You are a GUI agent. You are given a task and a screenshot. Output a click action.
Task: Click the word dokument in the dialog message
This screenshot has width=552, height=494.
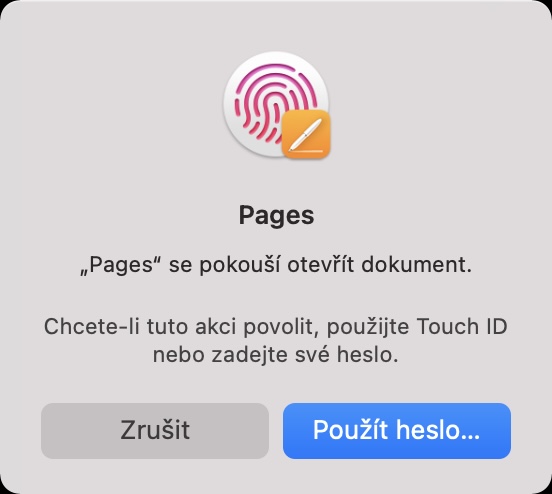(x=416, y=265)
